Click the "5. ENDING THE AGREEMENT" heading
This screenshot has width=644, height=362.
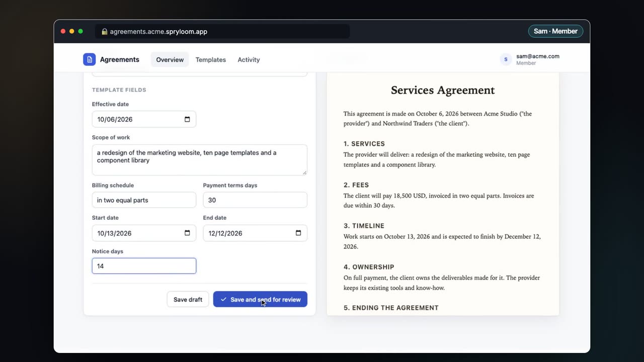pyautogui.click(x=391, y=308)
